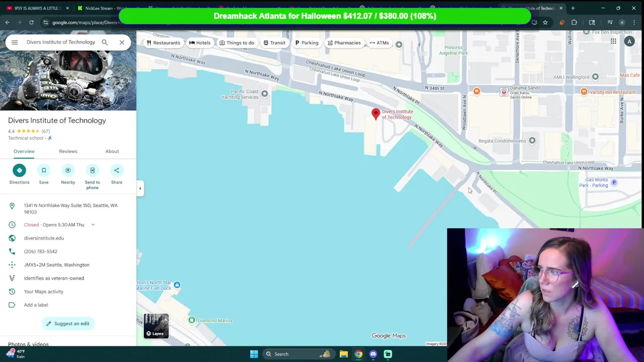Share the Divers Institute place
Screen dimensions: 644x362
point(117,174)
